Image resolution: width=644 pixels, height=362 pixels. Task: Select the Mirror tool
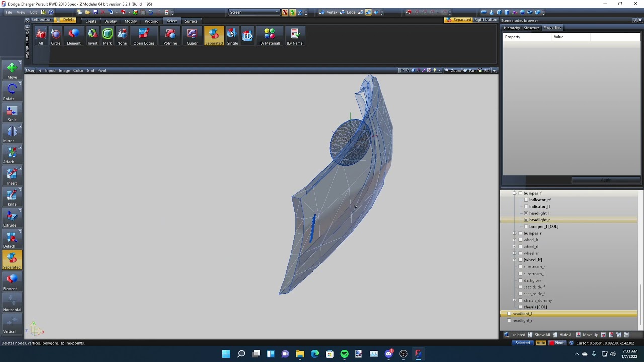pyautogui.click(x=12, y=134)
